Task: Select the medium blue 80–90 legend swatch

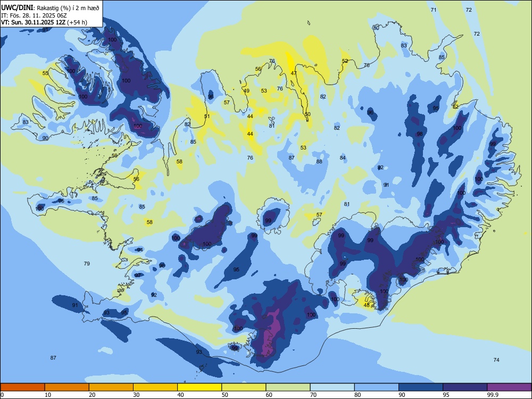Action: click(x=377, y=387)
